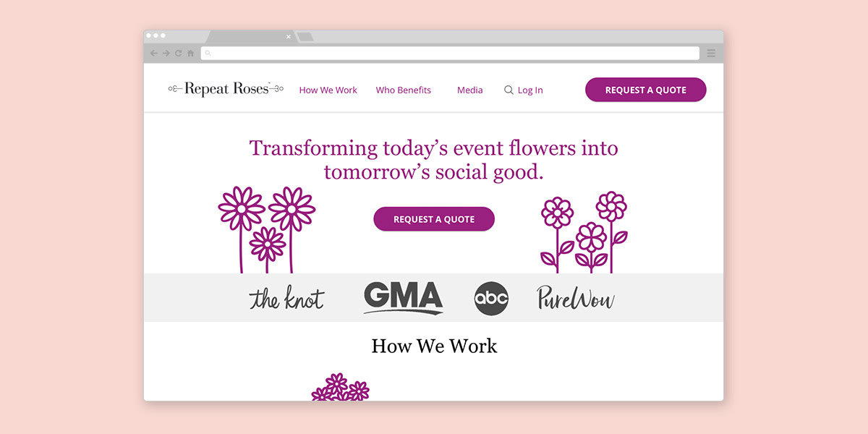
Task: Go to browser home icon
Action: (190, 53)
